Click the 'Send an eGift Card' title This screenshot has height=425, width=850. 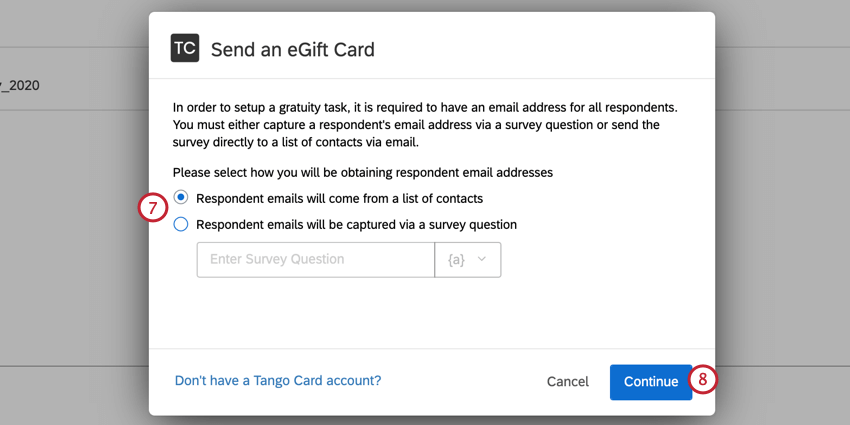[292, 49]
